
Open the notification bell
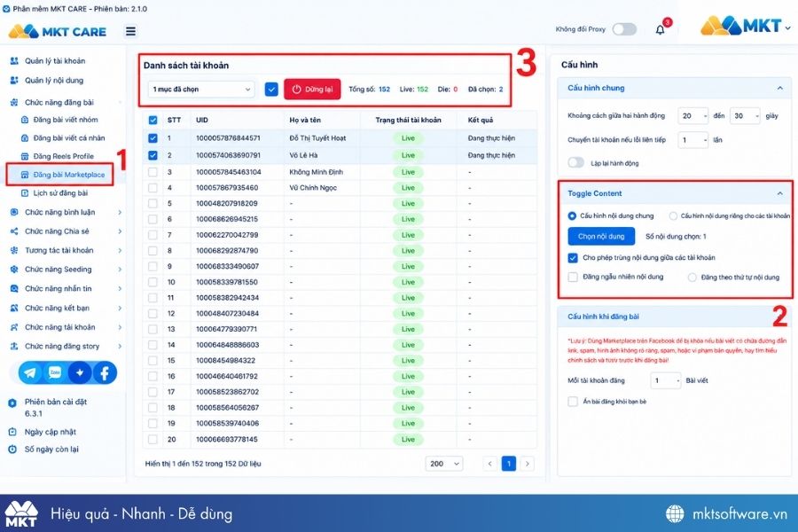[660, 30]
